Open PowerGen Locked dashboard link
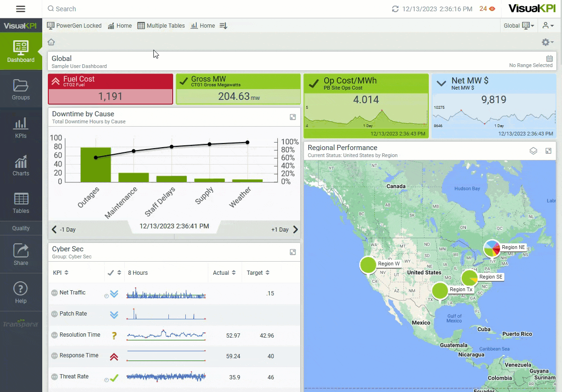This screenshot has width=562, height=392. (x=74, y=26)
